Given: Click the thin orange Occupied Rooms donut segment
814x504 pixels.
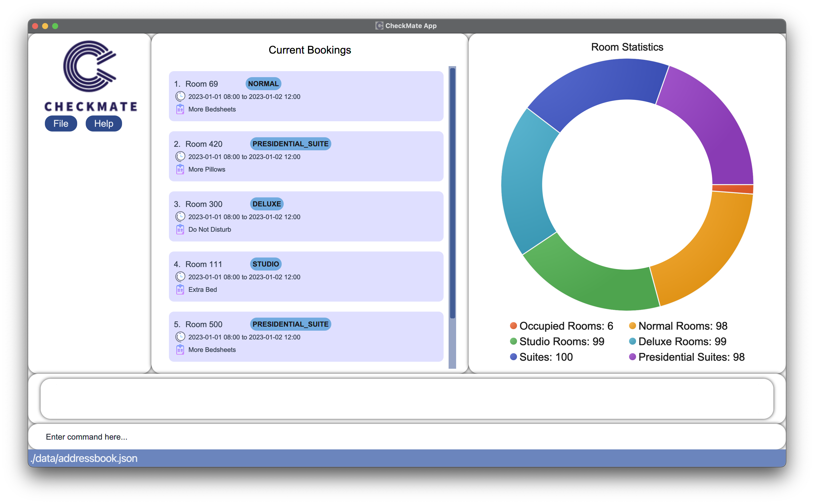Looking at the screenshot, I should pyautogui.click(x=733, y=189).
